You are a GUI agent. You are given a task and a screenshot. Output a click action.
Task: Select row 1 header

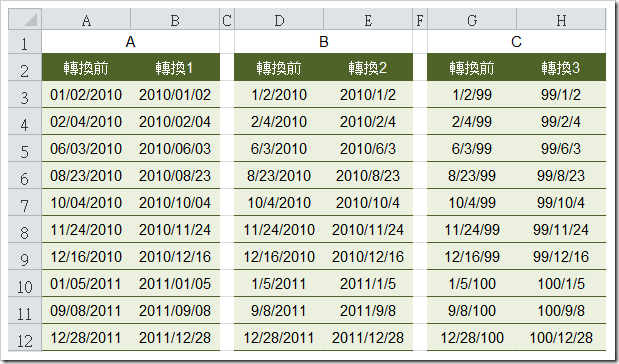click(x=25, y=42)
